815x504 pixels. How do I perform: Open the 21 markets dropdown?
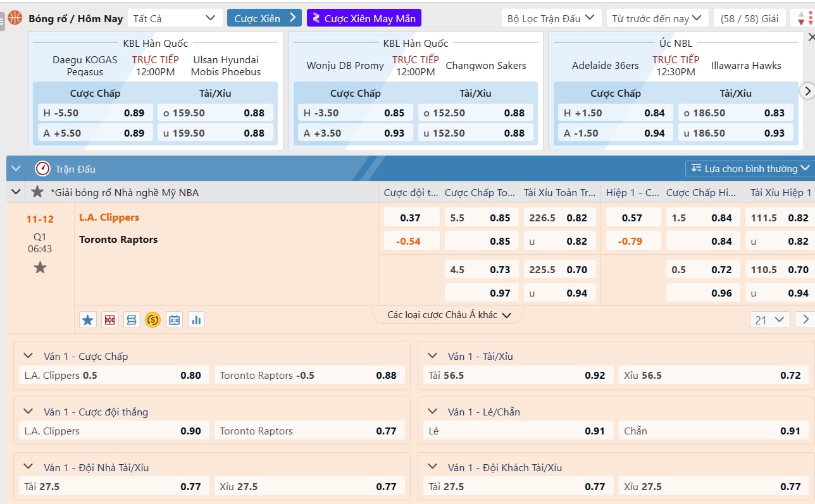770,320
